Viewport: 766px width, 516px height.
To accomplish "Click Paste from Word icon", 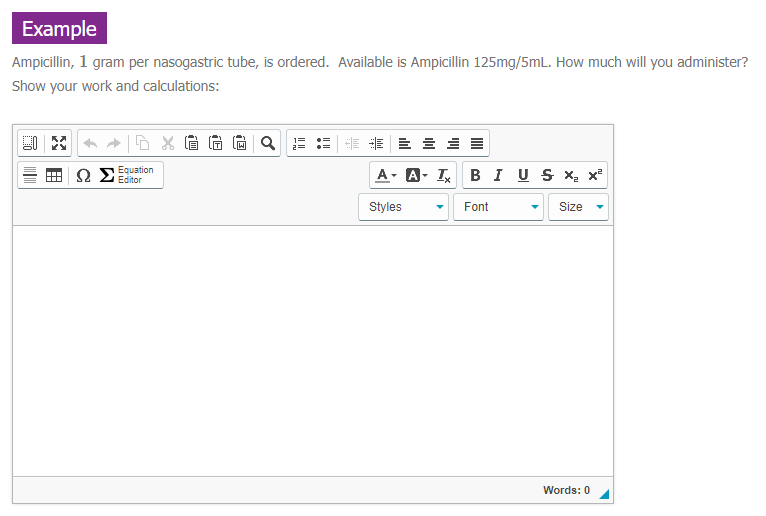I will click(239, 143).
